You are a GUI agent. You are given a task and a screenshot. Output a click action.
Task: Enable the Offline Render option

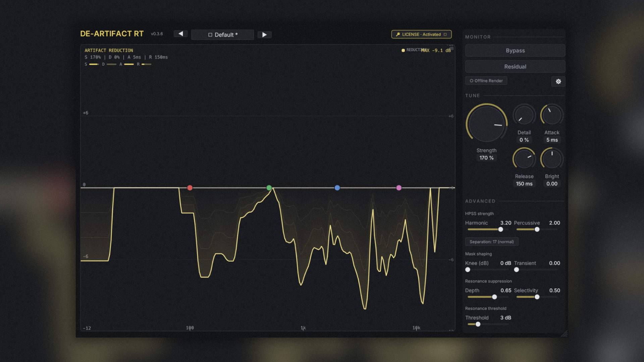click(x=486, y=81)
